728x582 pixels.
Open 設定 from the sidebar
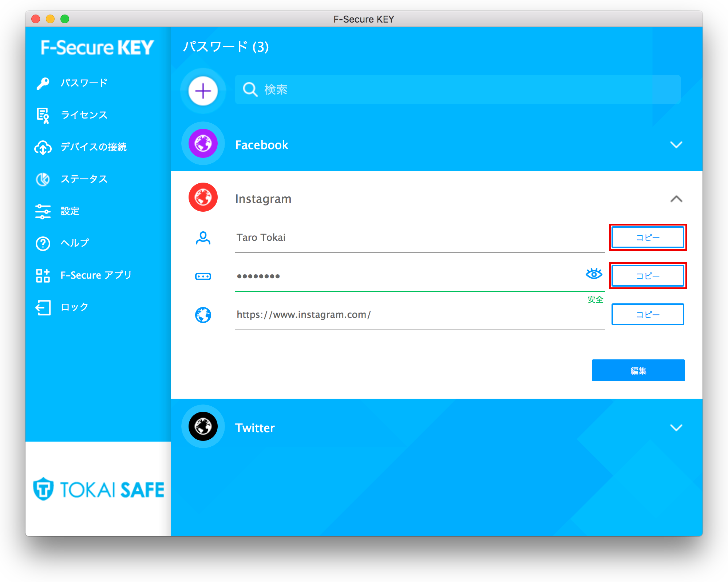[x=70, y=211]
